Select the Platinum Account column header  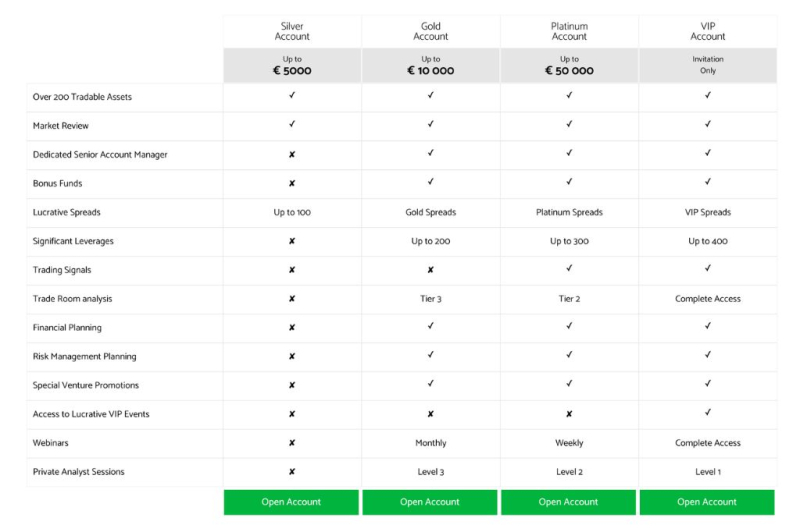point(569,31)
